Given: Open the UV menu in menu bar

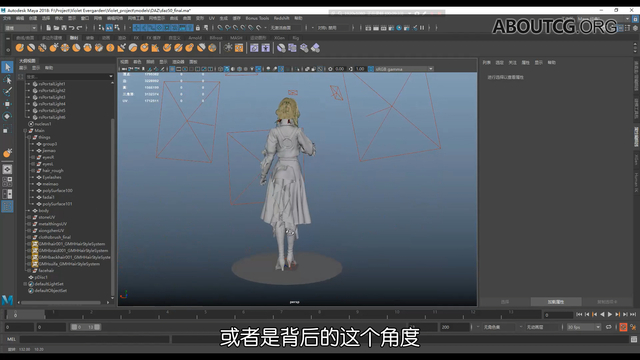Looking at the screenshot, I should [x=211, y=18].
